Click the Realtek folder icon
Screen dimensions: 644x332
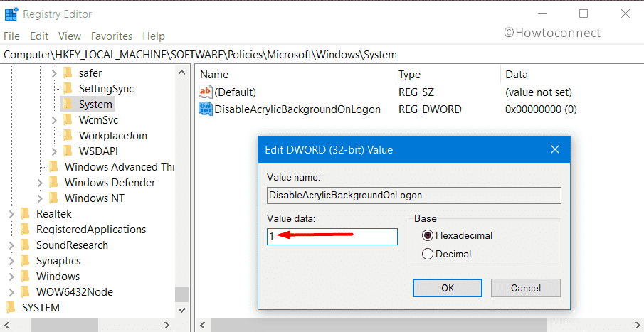26,213
